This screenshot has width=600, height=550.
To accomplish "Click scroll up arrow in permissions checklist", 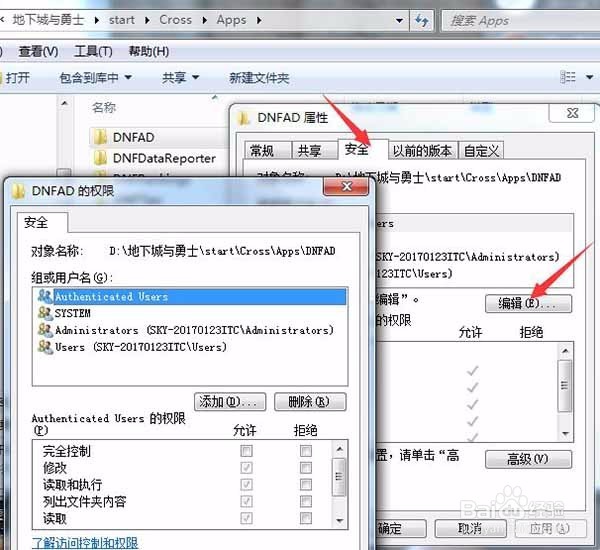I will click(x=339, y=449).
